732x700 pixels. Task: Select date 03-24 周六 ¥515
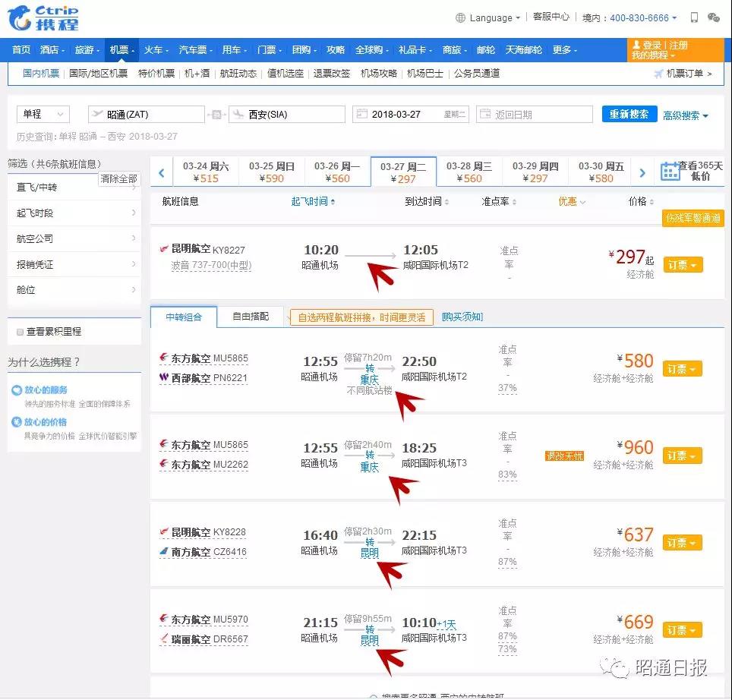206,172
